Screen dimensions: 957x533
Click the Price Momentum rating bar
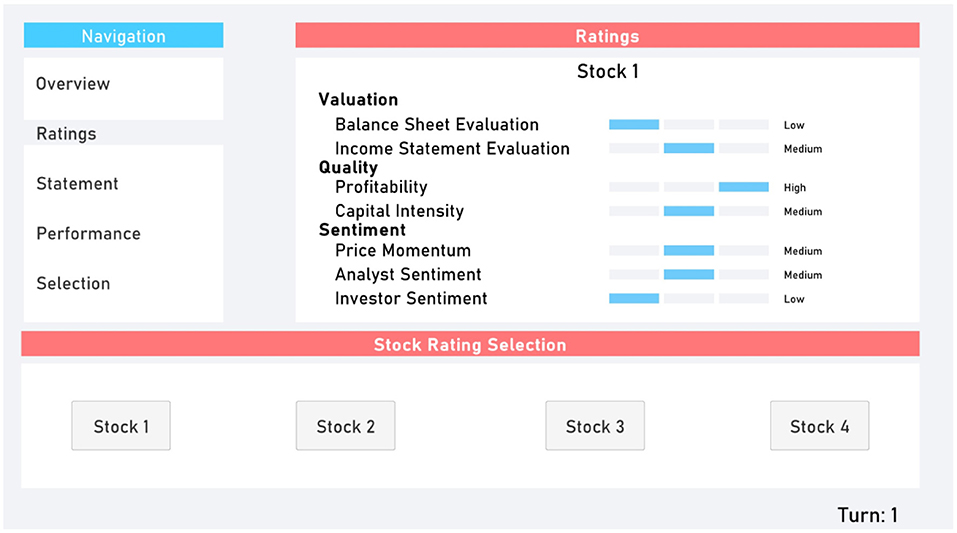click(688, 250)
